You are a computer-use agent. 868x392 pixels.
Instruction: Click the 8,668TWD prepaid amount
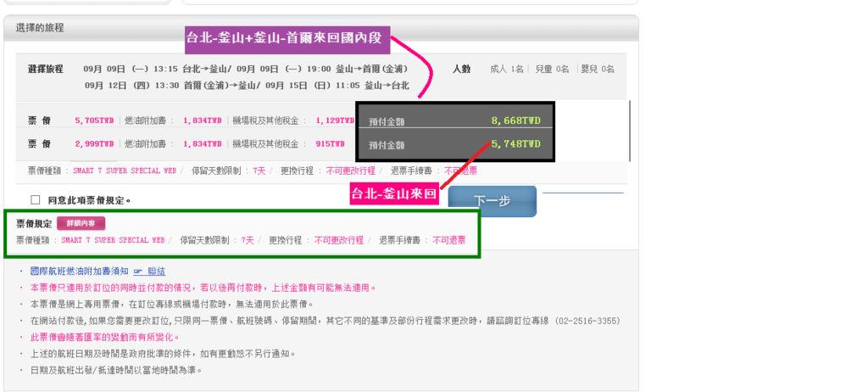(515, 120)
